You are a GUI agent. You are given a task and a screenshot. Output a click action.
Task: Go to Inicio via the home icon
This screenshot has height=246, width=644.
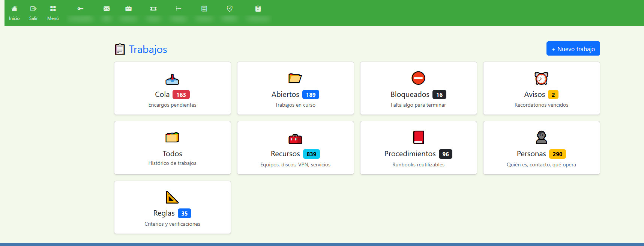pyautogui.click(x=14, y=9)
